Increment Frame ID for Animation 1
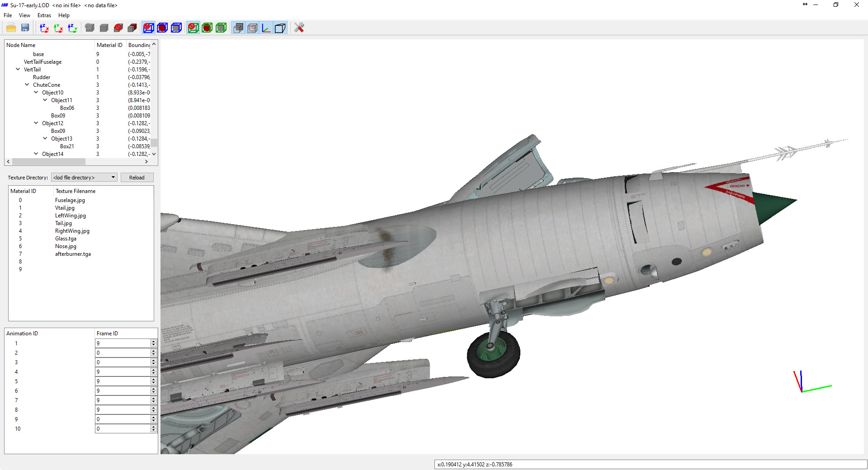The image size is (868, 470). (154, 342)
